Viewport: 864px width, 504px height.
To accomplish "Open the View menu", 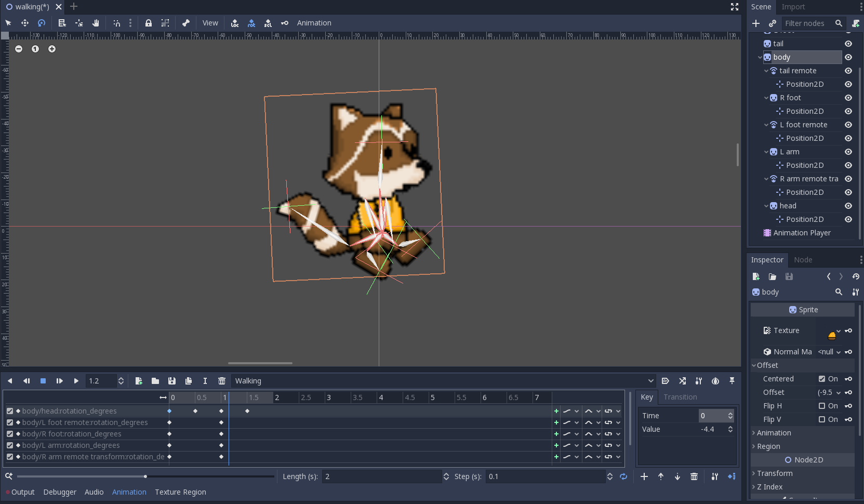I will click(x=210, y=23).
